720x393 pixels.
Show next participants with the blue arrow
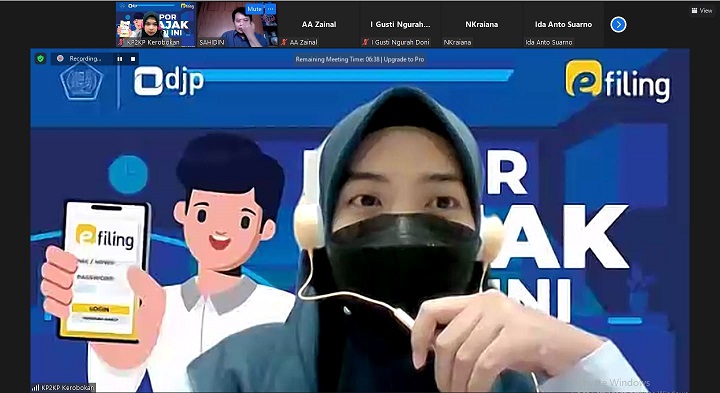(618, 24)
